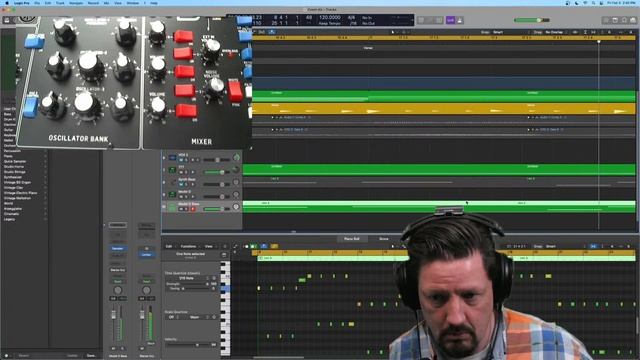Open the Logic Pro app menu
Image resolution: width=640 pixels, height=360 pixels.
(x=21, y=3)
